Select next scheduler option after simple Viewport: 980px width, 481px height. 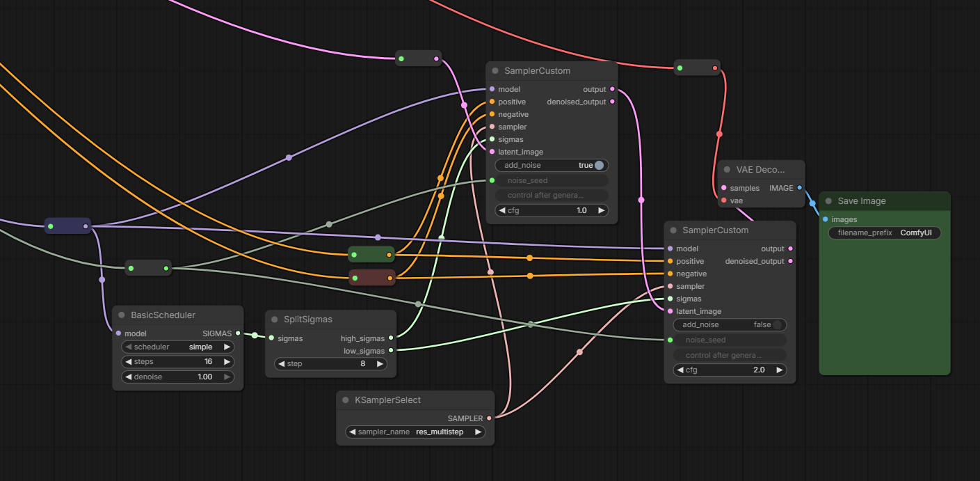(227, 347)
